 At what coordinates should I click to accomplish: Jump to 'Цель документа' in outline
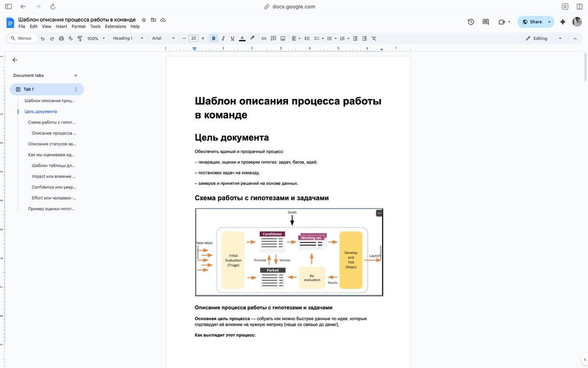41,111
